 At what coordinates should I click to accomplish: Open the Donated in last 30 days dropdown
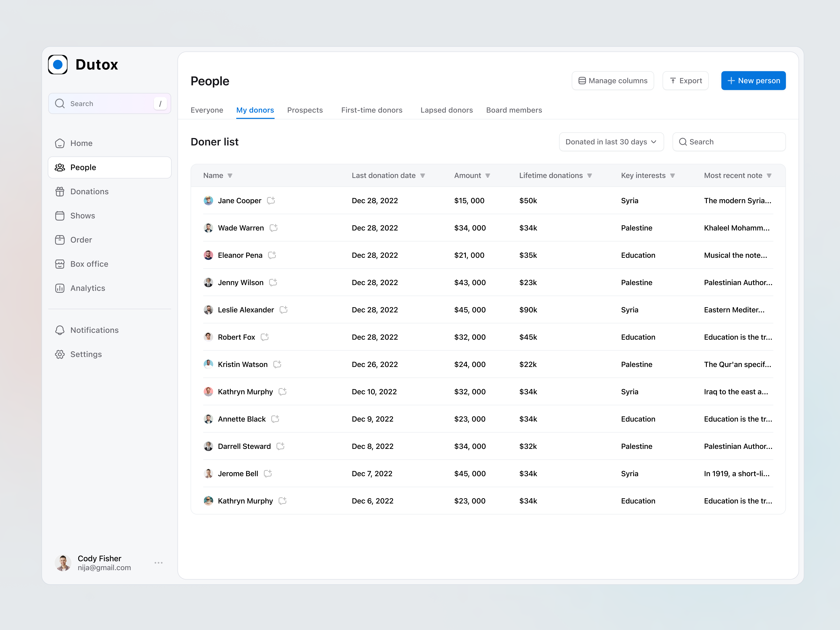(x=611, y=142)
